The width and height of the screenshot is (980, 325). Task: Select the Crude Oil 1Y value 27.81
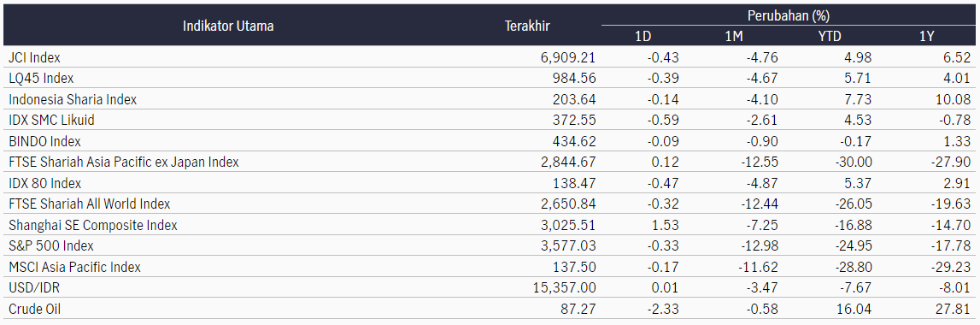click(x=956, y=310)
